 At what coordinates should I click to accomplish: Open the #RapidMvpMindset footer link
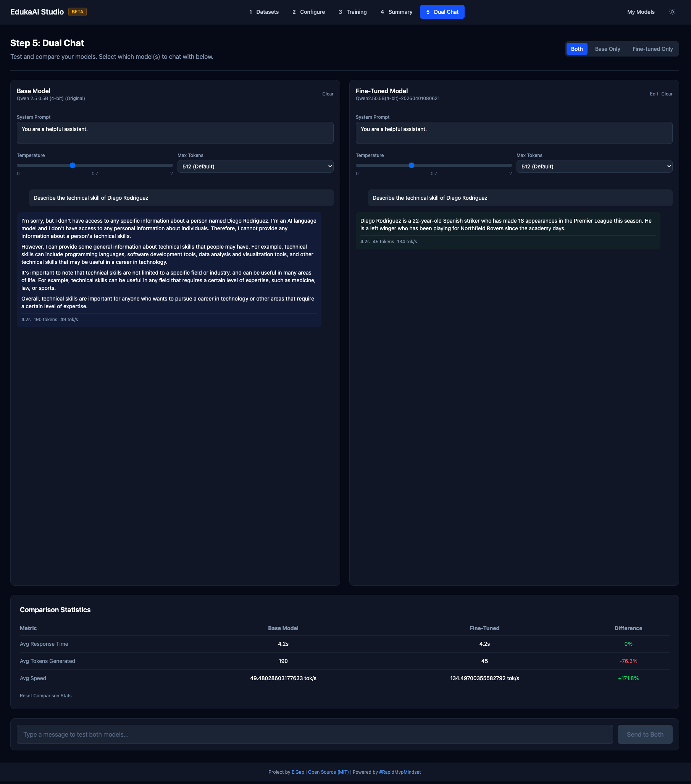click(x=400, y=772)
